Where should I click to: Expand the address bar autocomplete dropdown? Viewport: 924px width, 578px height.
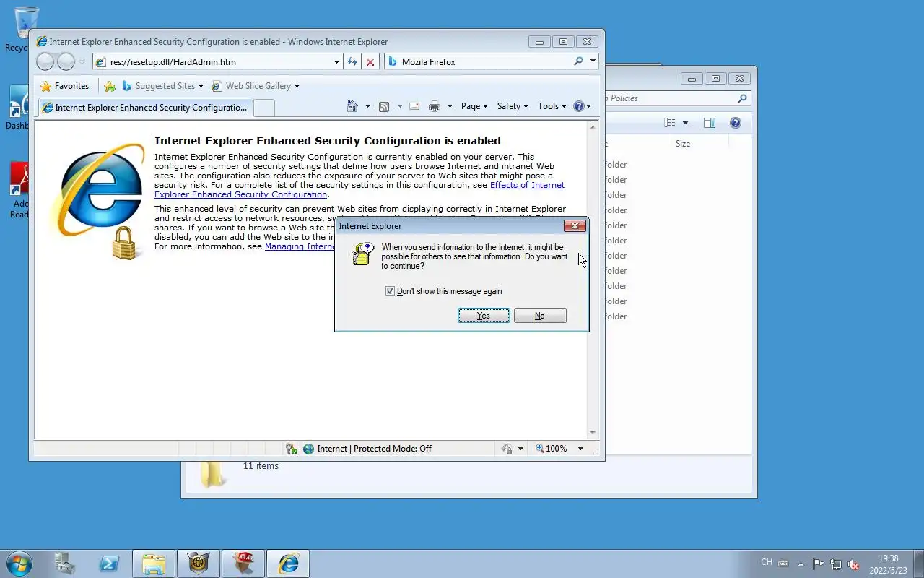[x=336, y=62]
